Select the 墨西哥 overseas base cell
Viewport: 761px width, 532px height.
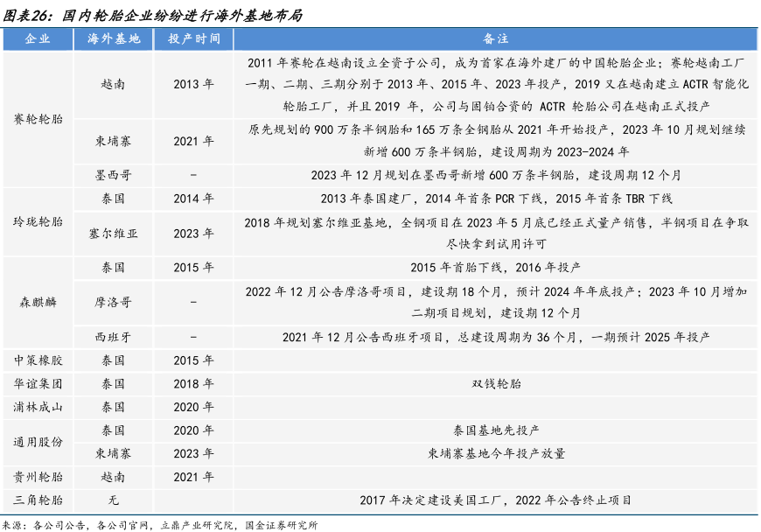113,174
